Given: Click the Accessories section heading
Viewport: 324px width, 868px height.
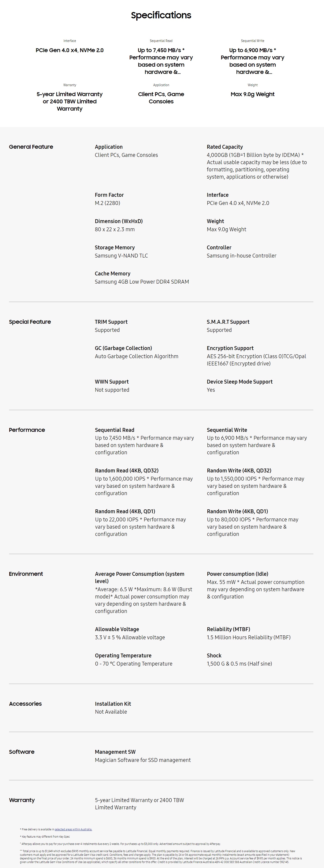Looking at the screenshot, I should pyautogui.click(x=26, y=704).
